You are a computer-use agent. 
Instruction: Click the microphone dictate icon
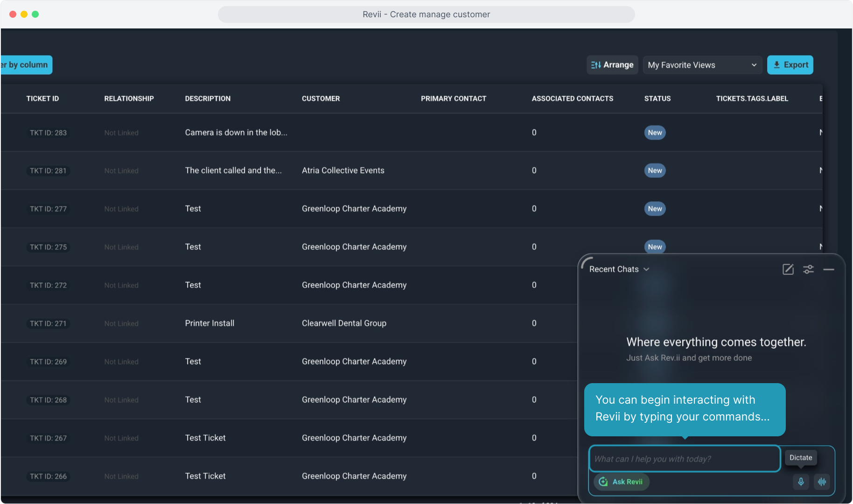(801, 482)
